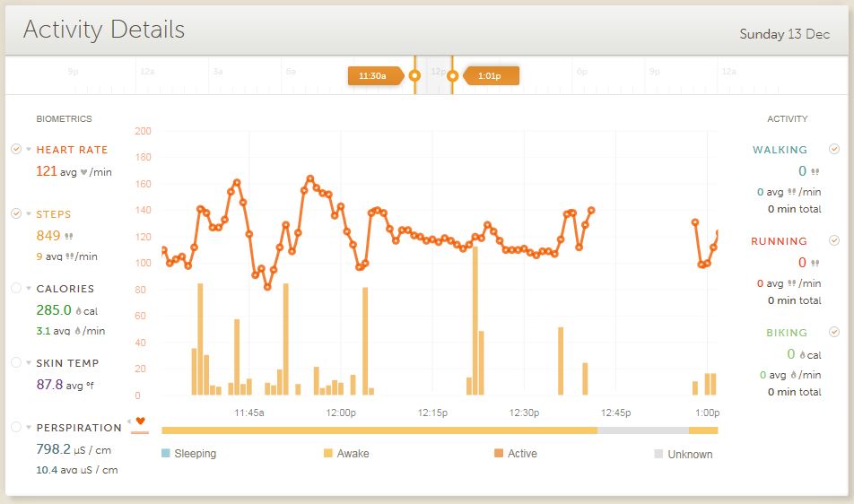Toggle the Steps checkbox
Screen dimensions: 854x504
tap(16, 213)
